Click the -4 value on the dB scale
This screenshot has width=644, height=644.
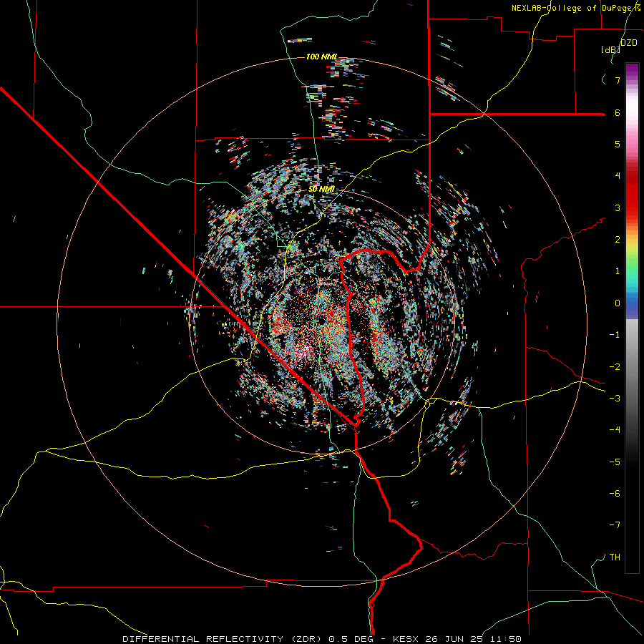615,430
